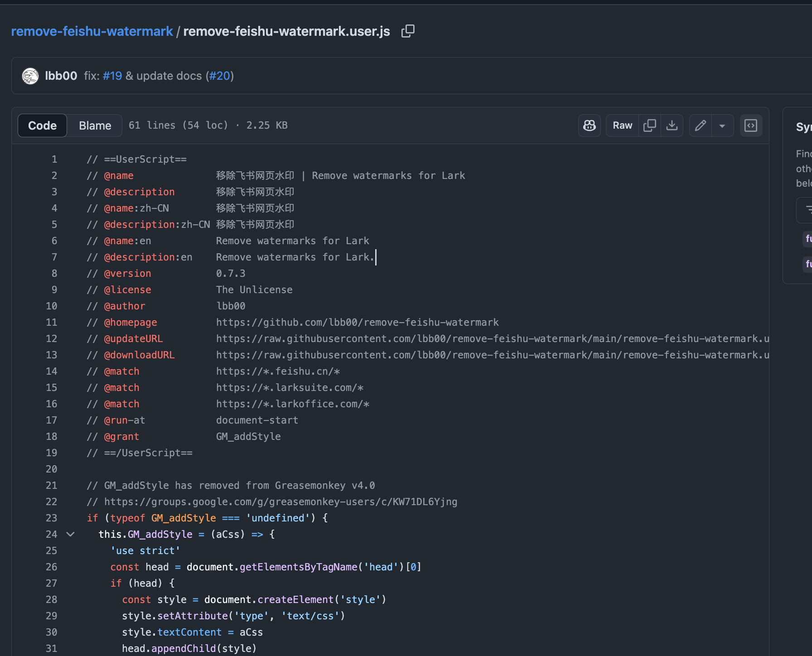Click the match pattern https://*.larksuite.com/*
Screen dimensions: 812x656
tap(290, 388)
